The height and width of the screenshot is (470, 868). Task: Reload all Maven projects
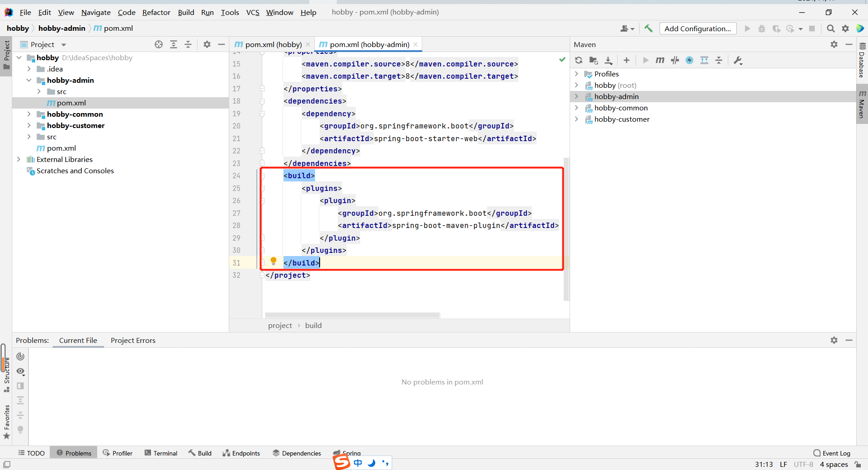pyautogui.click(x=579, y=60)
